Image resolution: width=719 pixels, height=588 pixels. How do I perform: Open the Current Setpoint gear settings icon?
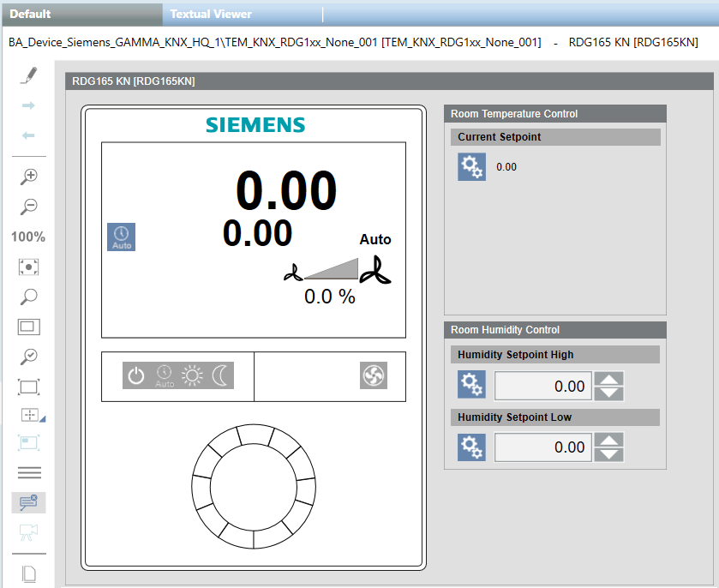point(471,167)
